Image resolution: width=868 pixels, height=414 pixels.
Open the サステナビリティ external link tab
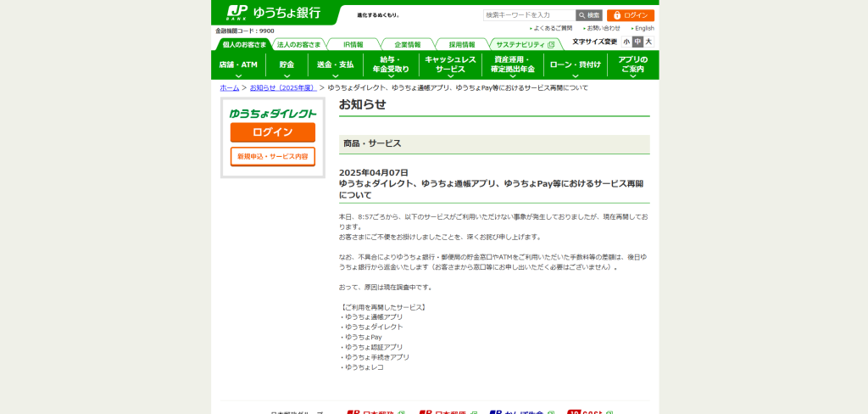525,44
